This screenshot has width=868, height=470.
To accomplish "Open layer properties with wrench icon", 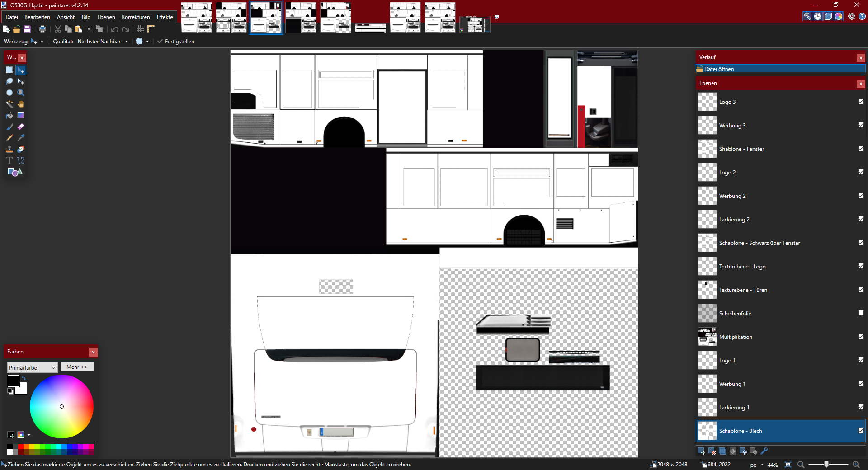I will tap(764, 451).
